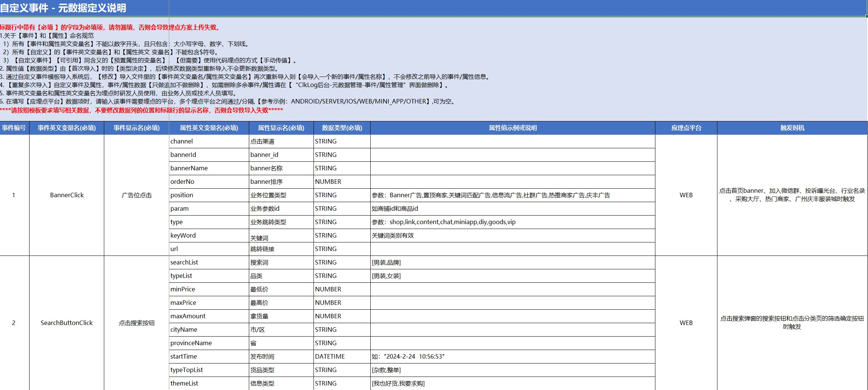The width and height of the screenshot is (868, 390).
Task: Click the header 属性值示例或说明
Action: 513,128
